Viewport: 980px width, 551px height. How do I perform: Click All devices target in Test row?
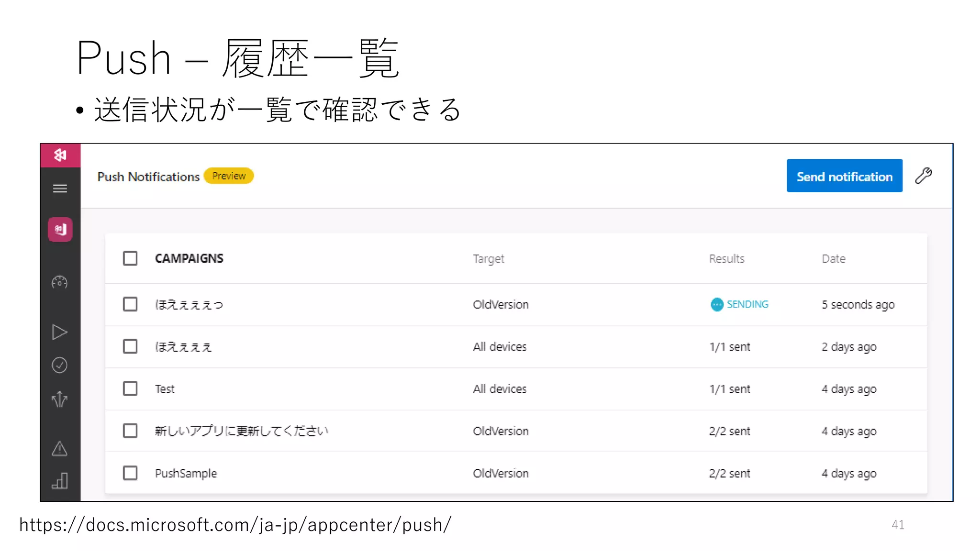pyautogui.click(x=500, y=389)
